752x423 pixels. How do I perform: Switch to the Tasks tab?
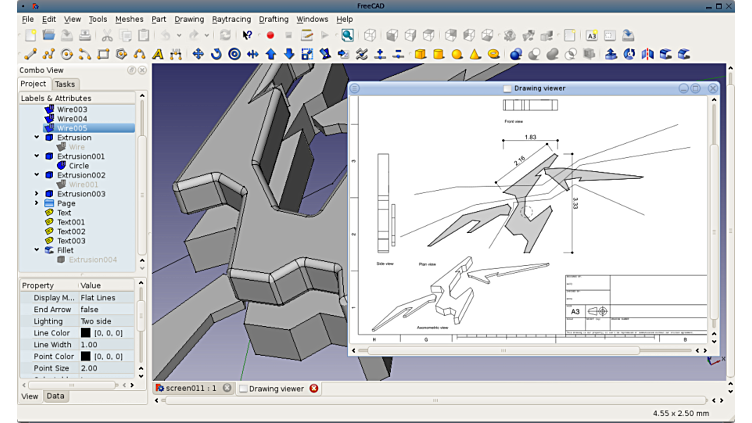(x=65, y=84)
